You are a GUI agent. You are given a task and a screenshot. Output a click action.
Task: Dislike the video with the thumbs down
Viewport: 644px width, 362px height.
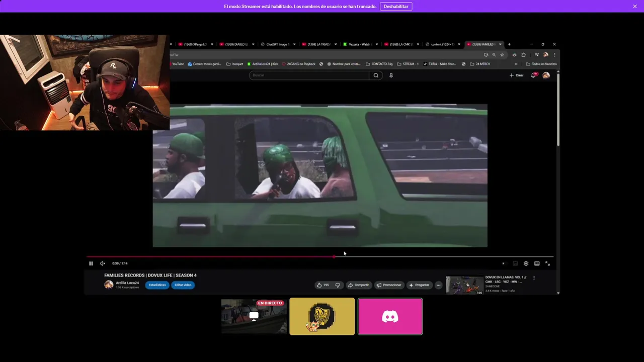pyautogui.click(x=337, y=285)
